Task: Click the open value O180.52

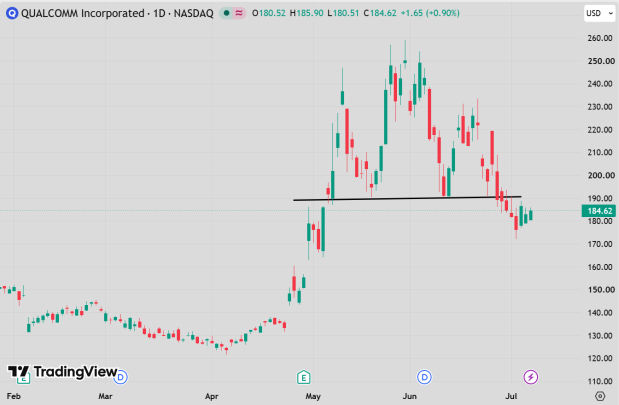Action: 268,13
